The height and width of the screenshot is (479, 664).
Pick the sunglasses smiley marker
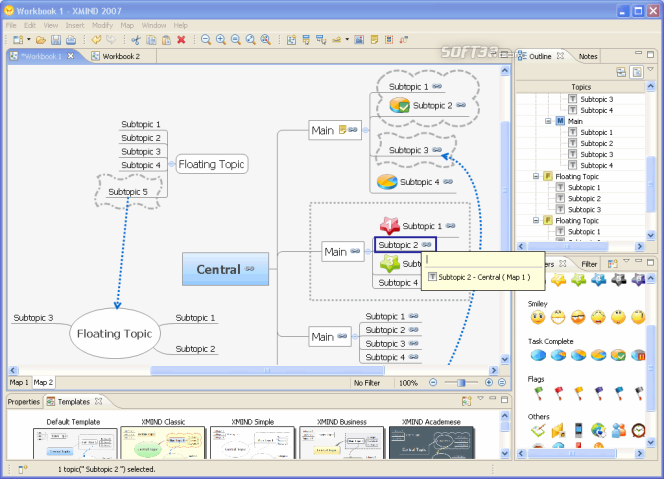point(578,317)
